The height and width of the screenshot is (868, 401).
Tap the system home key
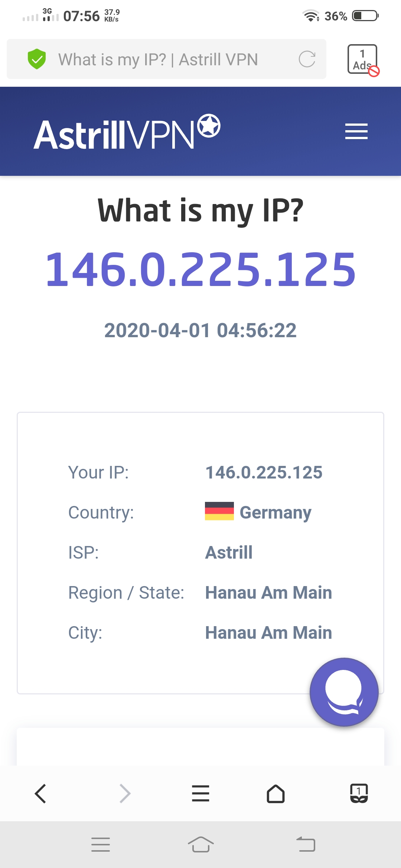[200, 845]
